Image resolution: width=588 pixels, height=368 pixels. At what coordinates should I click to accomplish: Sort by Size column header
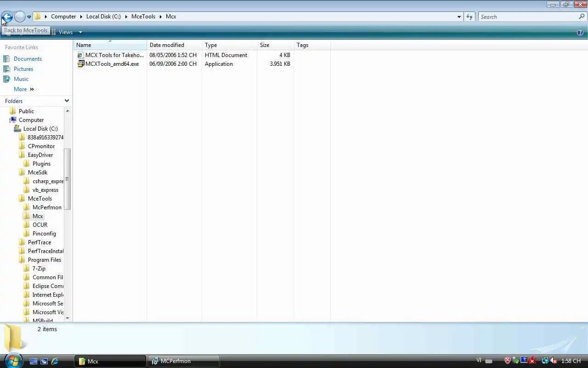click(275, 45)
